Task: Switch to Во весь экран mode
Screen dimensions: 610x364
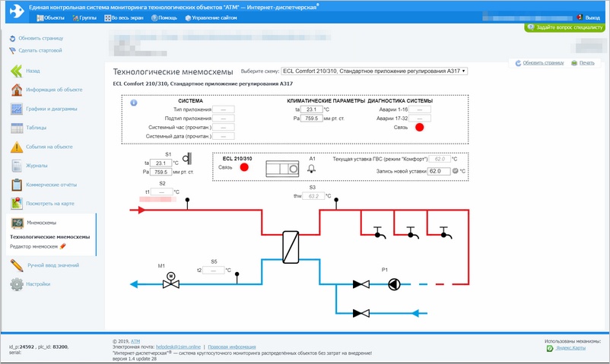Action: (x=124, y=18)
